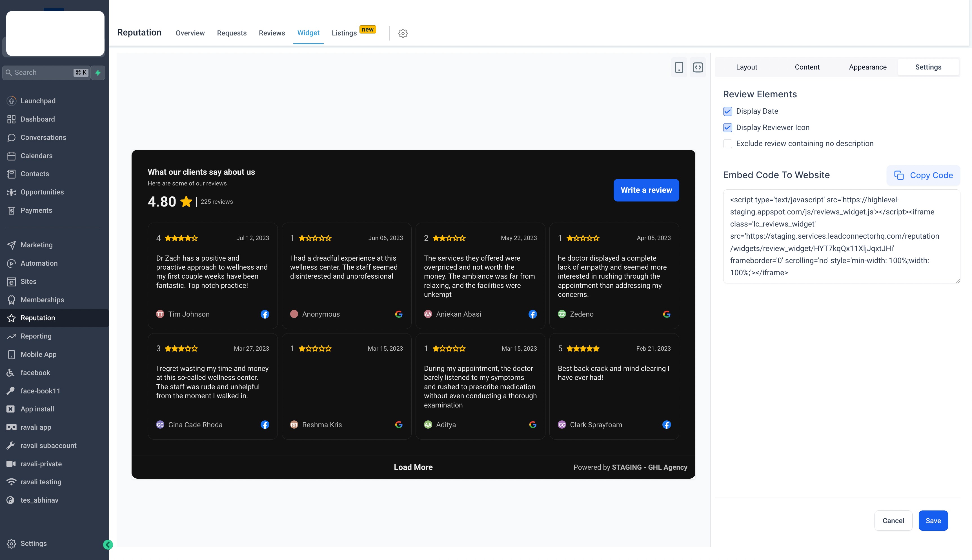The width and height of the screenshot is (972, 560).
Task: Uncheck Display Date checkbox
Action: (727, 111)
